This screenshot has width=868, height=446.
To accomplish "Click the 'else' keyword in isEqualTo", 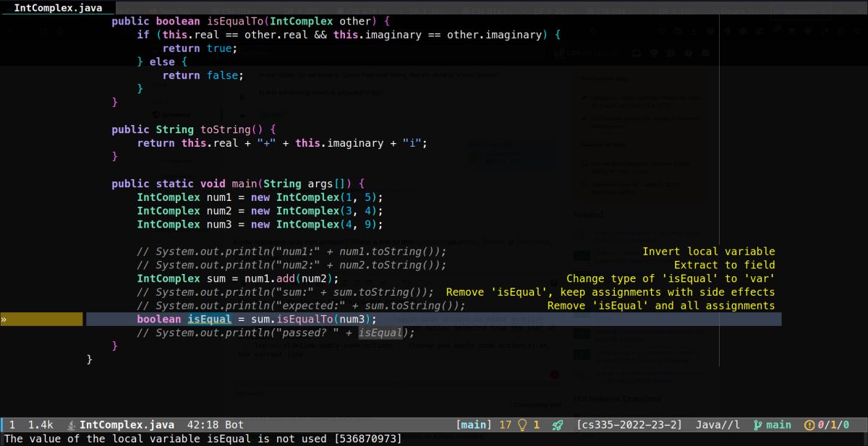I will tap(161, 61).
